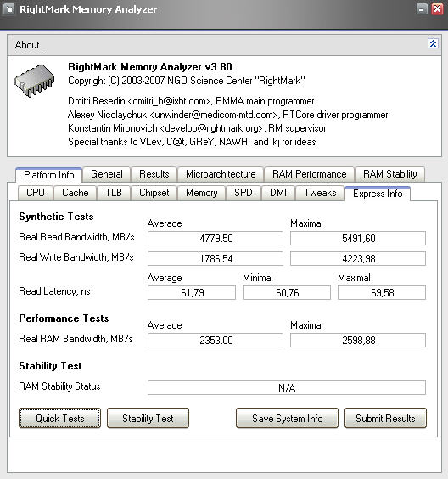Switch to the Microarchitecture tab

[x=221, y=174]
